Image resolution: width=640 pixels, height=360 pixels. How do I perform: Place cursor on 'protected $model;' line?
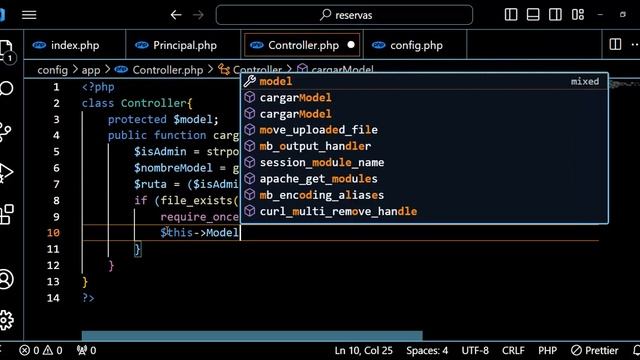point(163,119)
